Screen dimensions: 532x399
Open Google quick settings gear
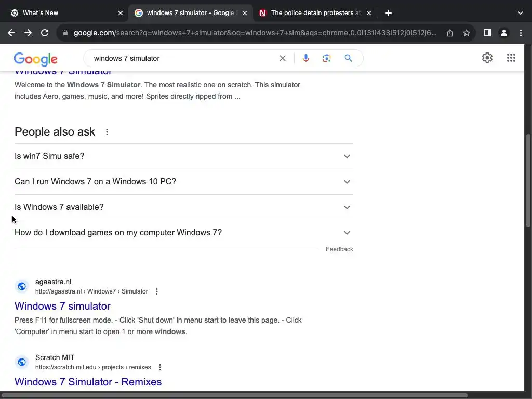(487, 58)
